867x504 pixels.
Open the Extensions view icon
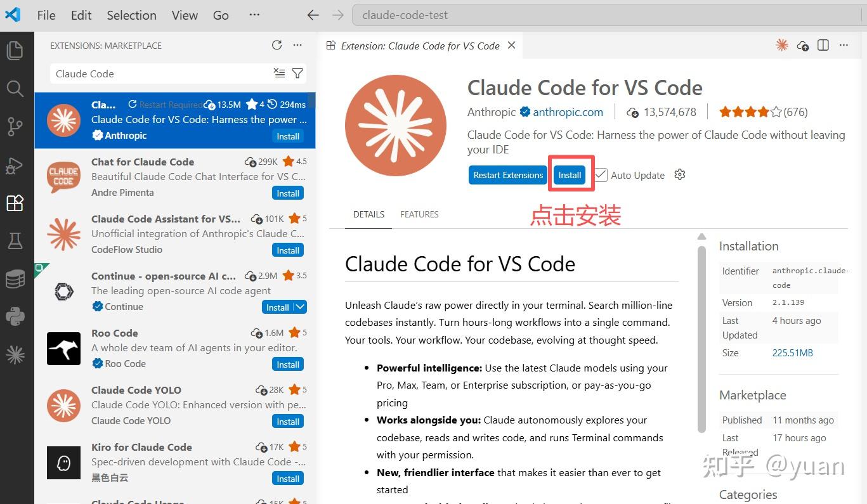coord(15,203)
